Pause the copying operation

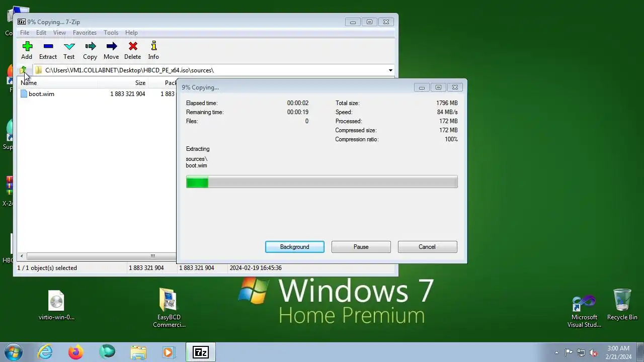361,247
